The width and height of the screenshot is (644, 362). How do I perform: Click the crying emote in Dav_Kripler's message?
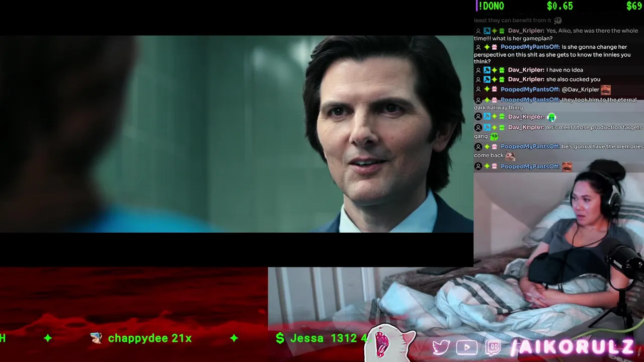[551, 117]
